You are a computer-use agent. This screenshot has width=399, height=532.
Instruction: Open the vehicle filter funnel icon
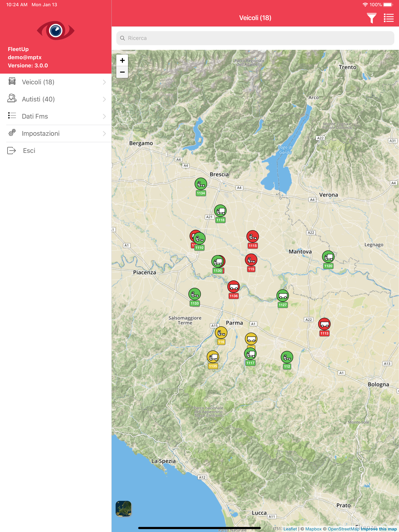pyautogui.click(x=371, y=18)
